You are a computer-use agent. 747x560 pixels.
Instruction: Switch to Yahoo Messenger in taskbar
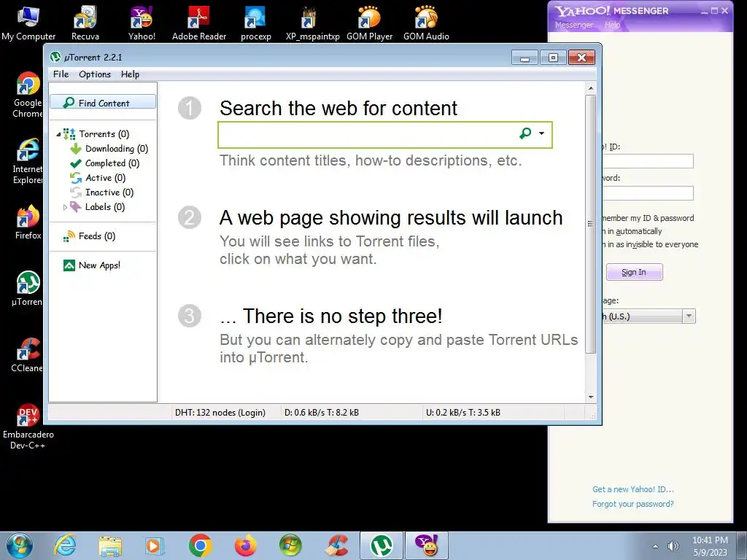426,545
